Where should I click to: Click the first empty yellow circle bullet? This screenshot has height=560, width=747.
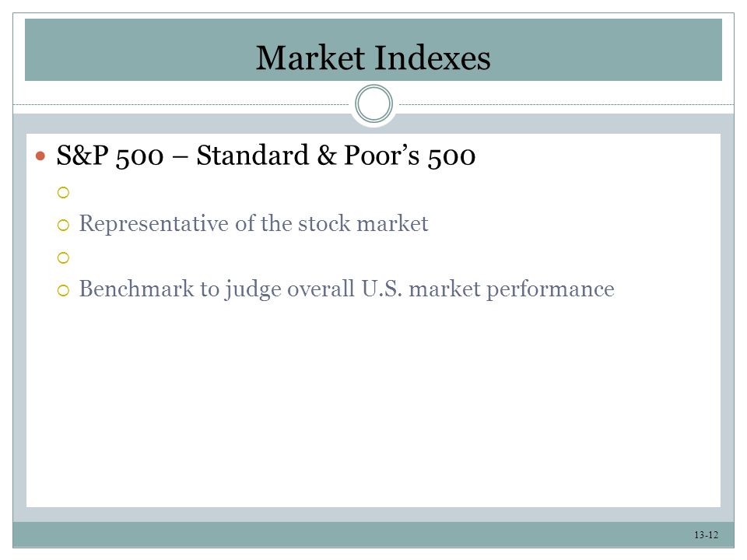[63, 192]
